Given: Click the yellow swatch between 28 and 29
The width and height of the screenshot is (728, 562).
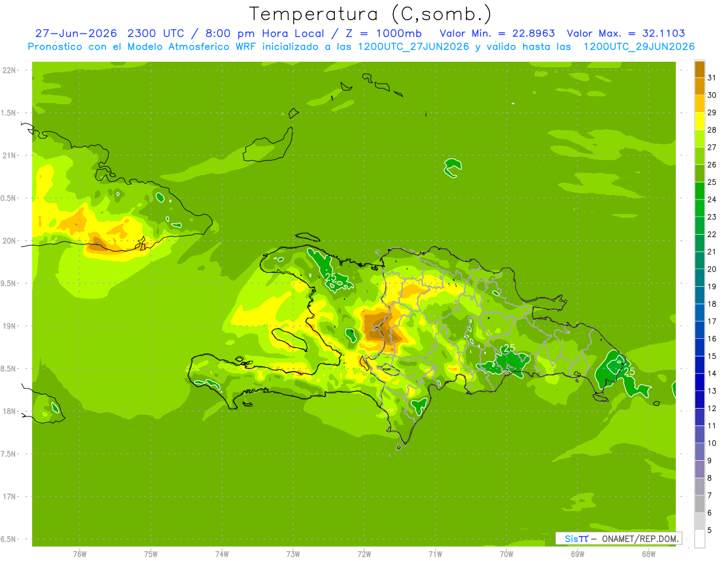Looking at the screenshot, I should click(x=699, y=121).
